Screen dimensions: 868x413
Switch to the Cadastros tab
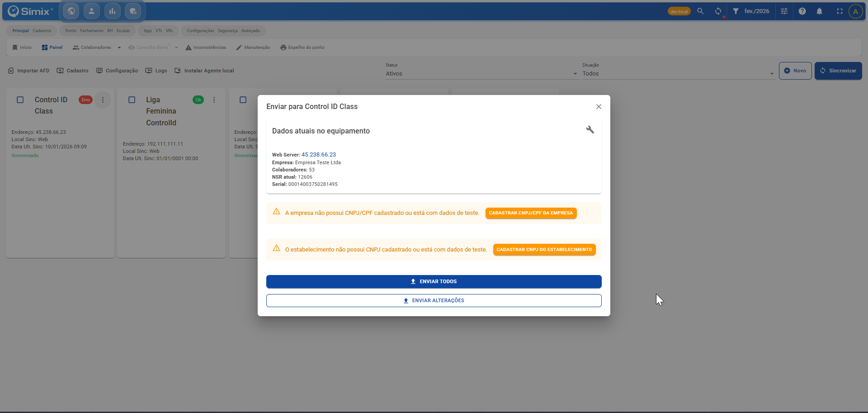click(42, 31)
